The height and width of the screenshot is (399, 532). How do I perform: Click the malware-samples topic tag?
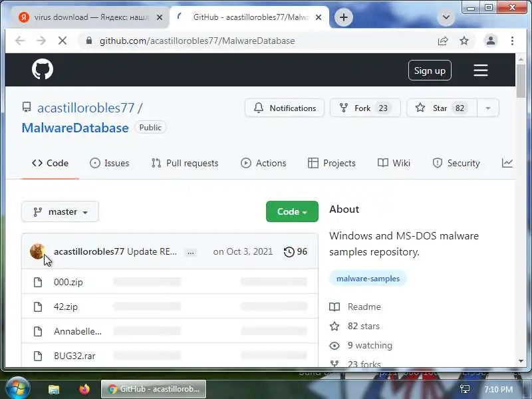pyautogui.click(x=368, y=279)
